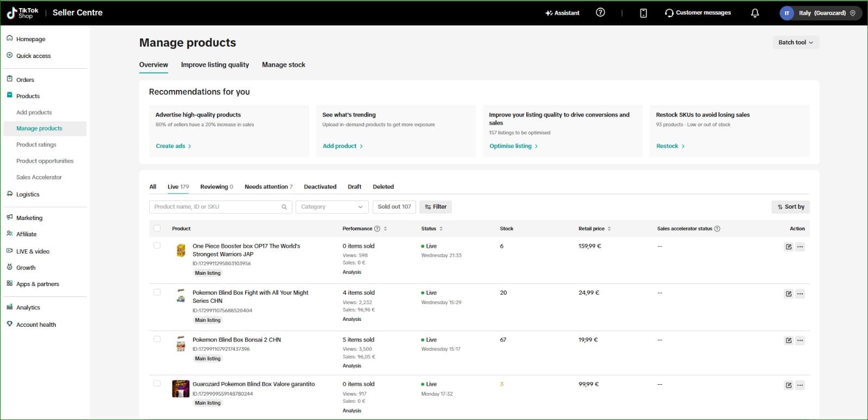Screen dimensions: 868x420
Task: Click the Restock link
Action: 671,146
